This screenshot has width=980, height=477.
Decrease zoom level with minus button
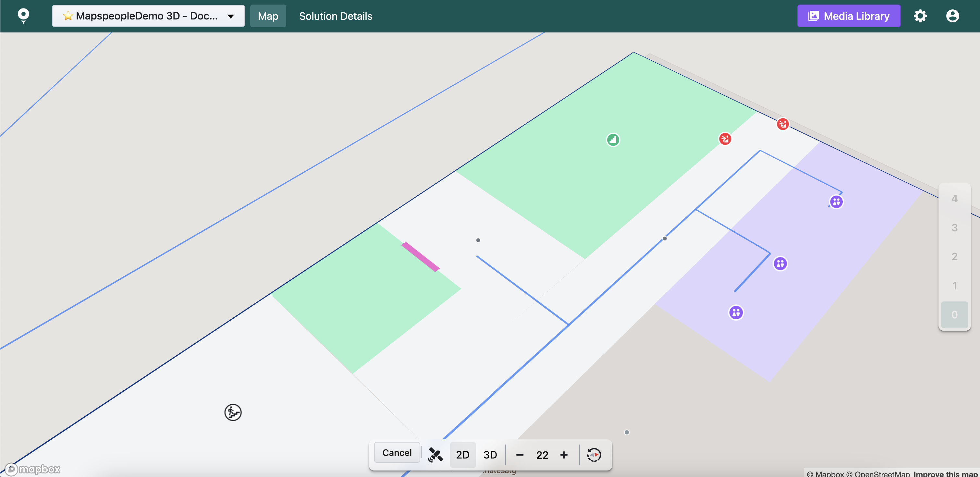(x=520, y=455)
